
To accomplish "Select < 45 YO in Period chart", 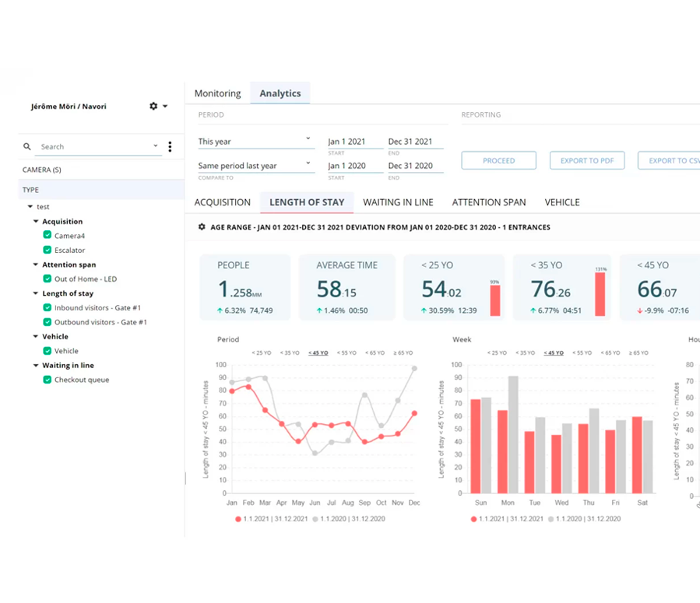I will (x=318, y=352).
